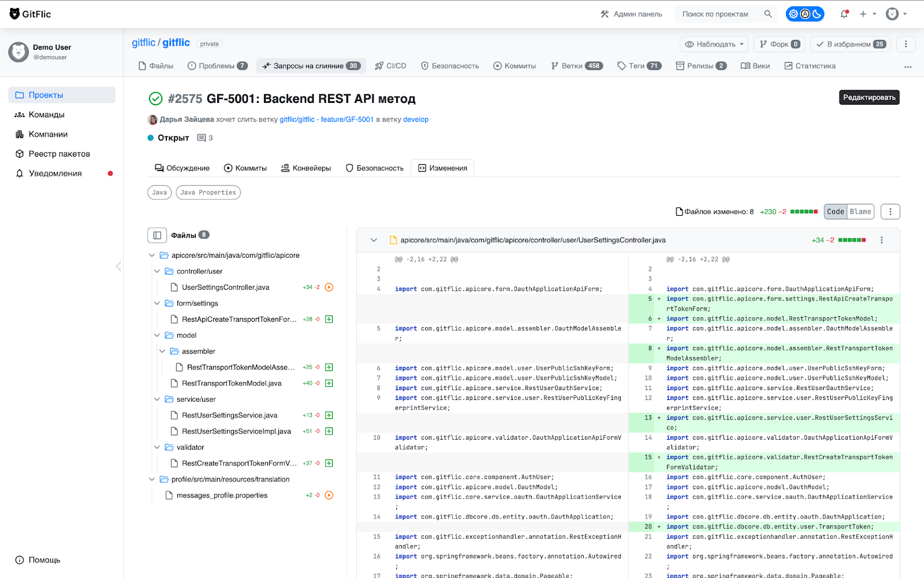Filter by Java language tag
924x578 pixels.
click(x=159, y=192)
